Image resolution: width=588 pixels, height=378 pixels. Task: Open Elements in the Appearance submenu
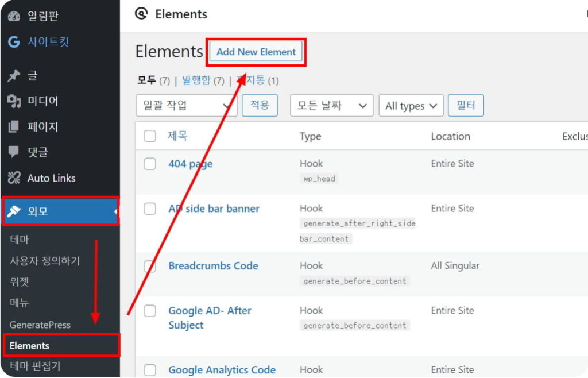[30, 346]
